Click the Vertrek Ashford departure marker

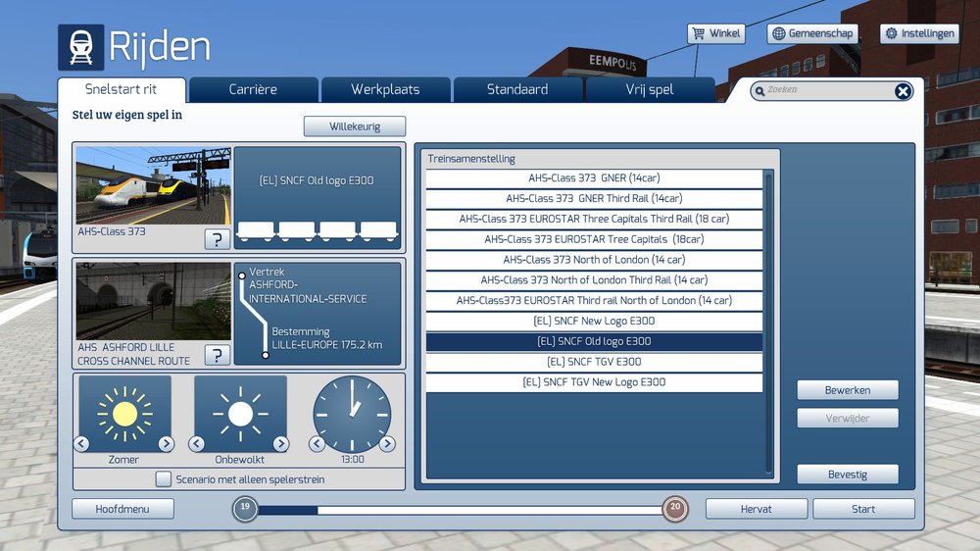pyautogui.click(x=242, y=275)
